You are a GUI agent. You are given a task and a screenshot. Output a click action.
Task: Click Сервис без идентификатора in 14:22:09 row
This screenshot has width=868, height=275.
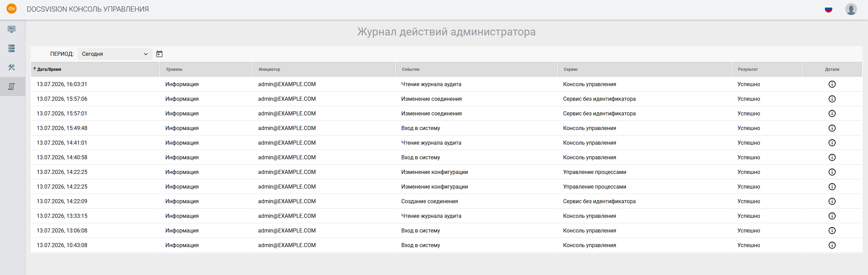point(599,201)
